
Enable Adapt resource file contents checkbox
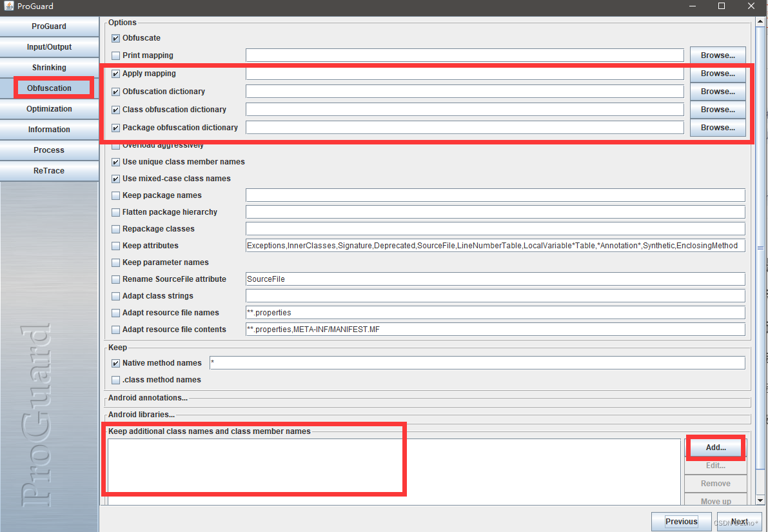tap(115, 330)
